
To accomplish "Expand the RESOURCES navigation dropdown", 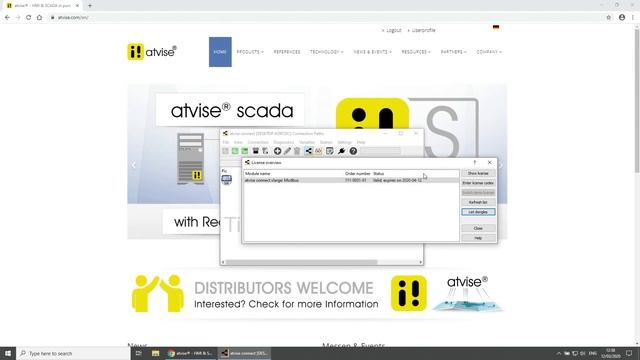I will coord(416,52).
